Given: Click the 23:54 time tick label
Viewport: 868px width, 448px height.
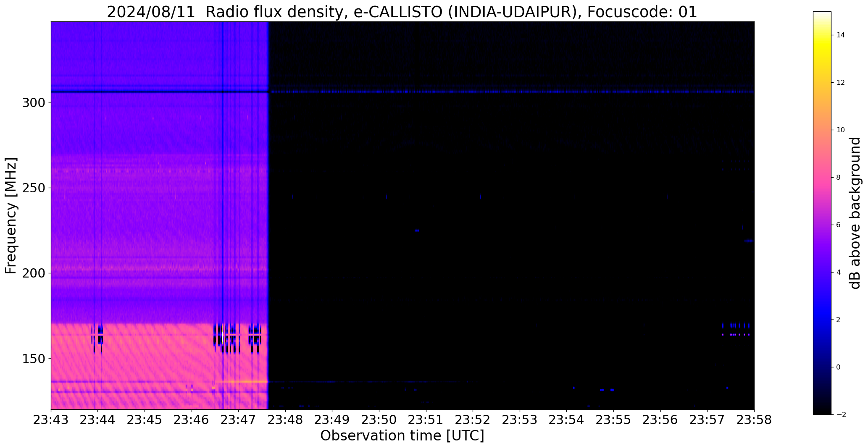Looking at the screenshot, I should (567, 420).
